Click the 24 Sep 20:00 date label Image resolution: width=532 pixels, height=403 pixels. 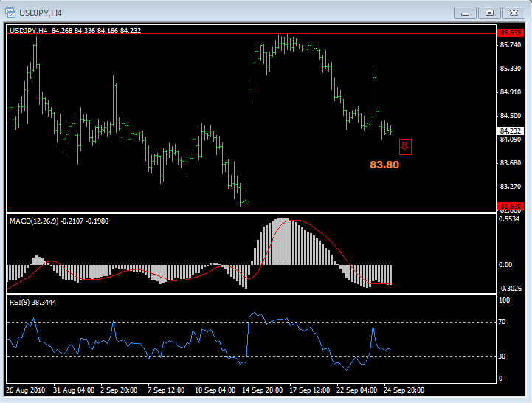tap(403, 390)
